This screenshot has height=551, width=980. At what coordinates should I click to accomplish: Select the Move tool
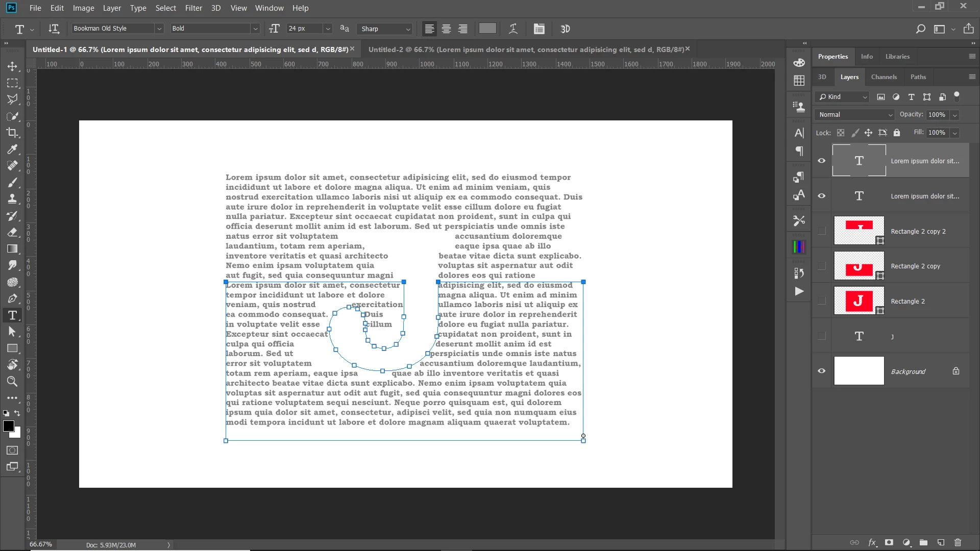point(12,66)
